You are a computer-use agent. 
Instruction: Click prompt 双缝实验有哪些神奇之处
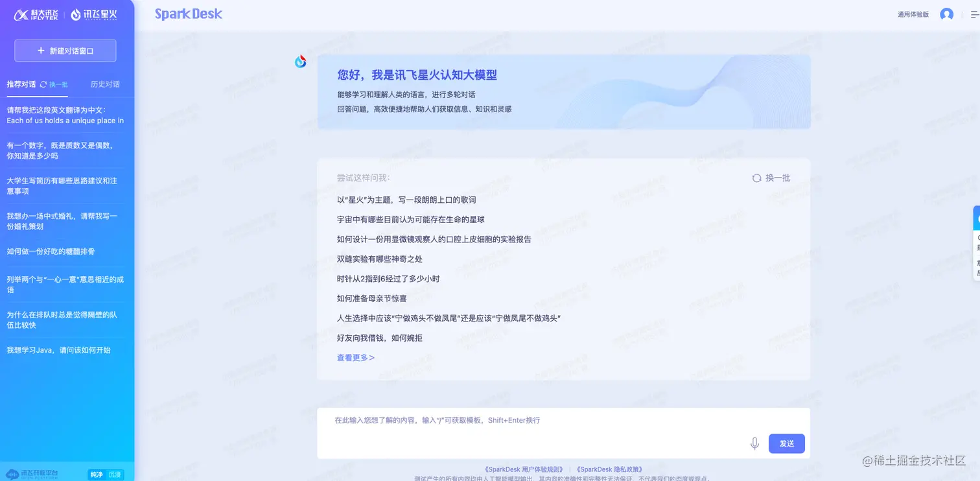coord(380,259)
